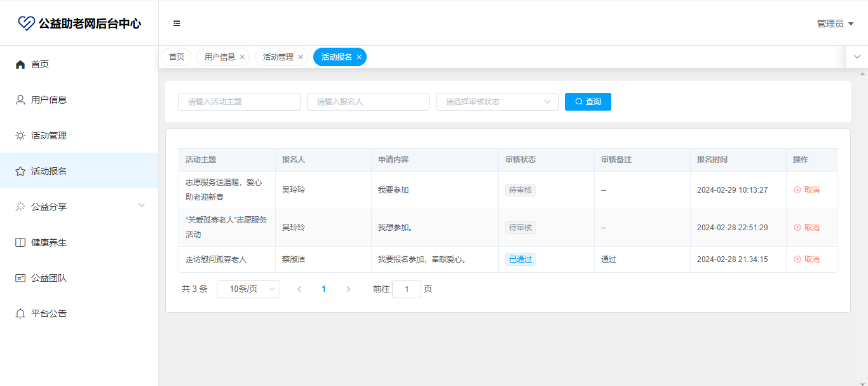Click the activity management sun icon
The image size is (868, 386).
[20, 135]
